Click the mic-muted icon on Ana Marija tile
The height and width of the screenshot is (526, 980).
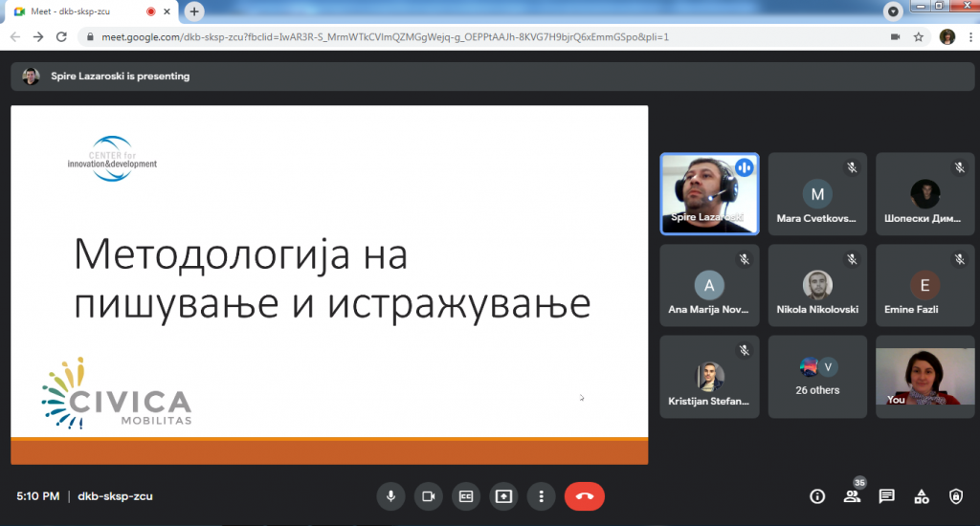point(744,258)
